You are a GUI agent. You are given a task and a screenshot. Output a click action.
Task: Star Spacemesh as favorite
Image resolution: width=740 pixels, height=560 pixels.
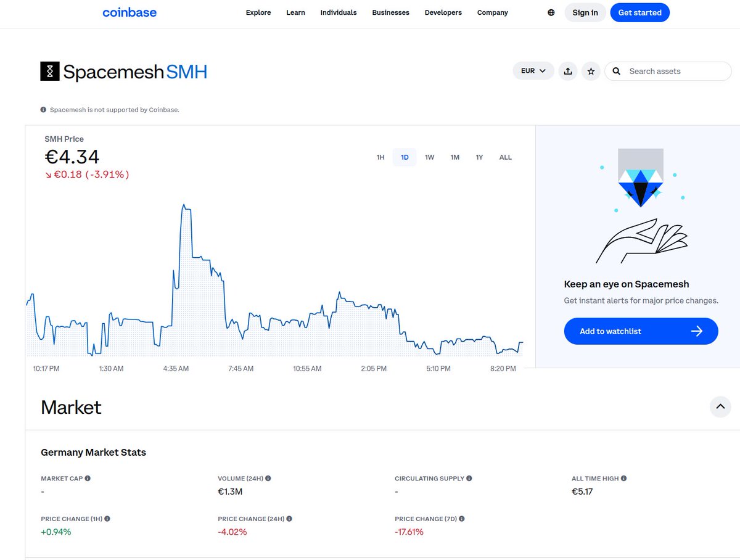coord(591,72)
